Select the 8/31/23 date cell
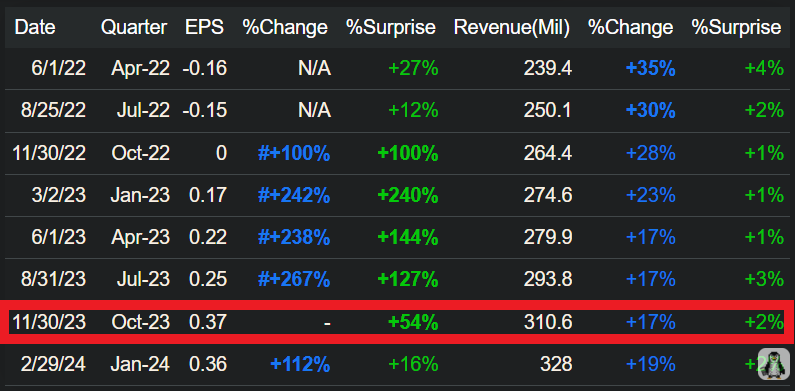The image size is (795, 391). (x=53, y=279)
